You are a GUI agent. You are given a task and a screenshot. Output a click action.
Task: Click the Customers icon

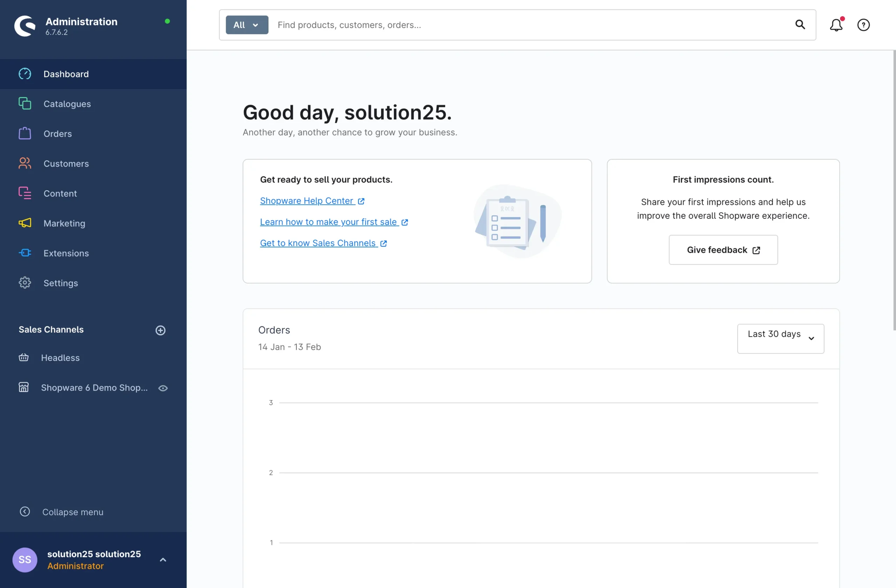[24, 163]
